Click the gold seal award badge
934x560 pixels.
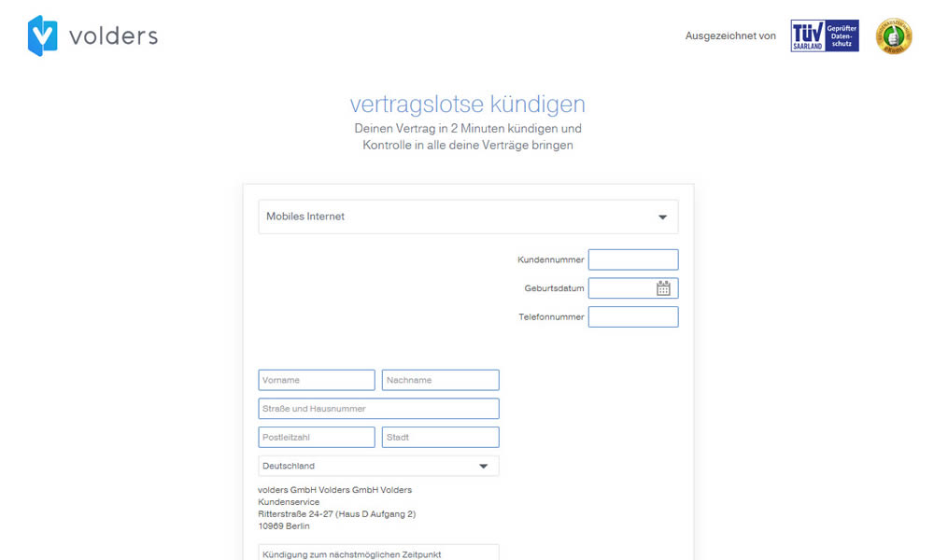point(893,36)
